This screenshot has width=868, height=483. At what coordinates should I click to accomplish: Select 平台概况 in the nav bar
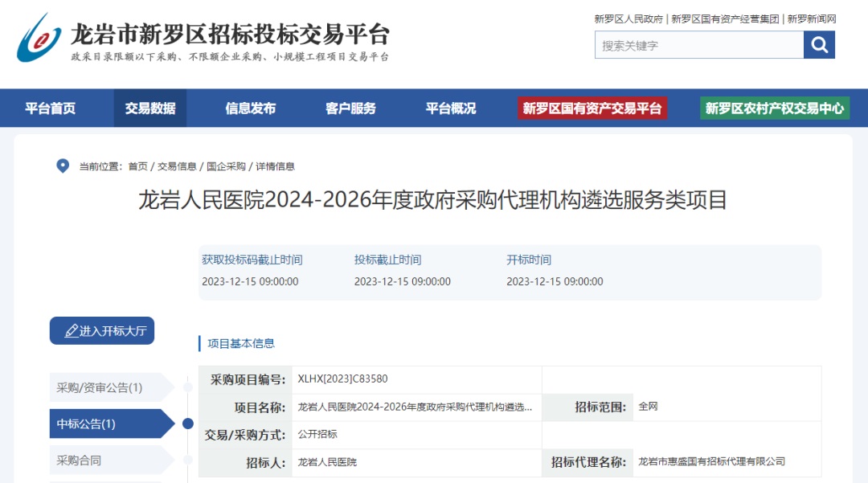(450, 108)
